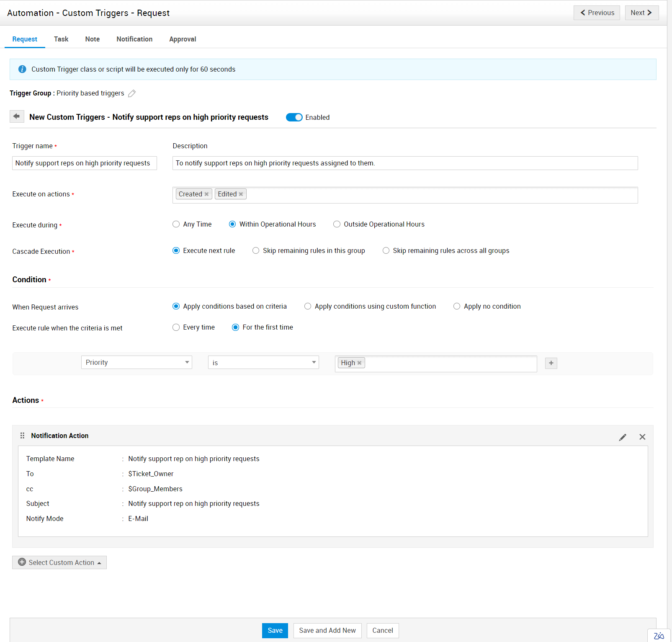Open the 'is' operator dropdown
Viewport: 672px width, 642px height.
pos(263,363)
